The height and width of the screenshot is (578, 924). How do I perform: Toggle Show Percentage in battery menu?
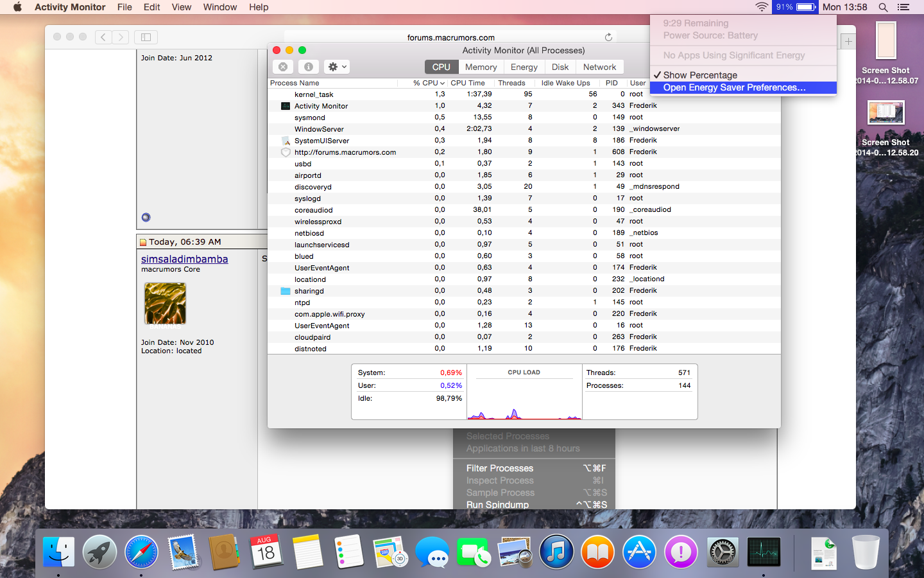click(x=743, y=75)
